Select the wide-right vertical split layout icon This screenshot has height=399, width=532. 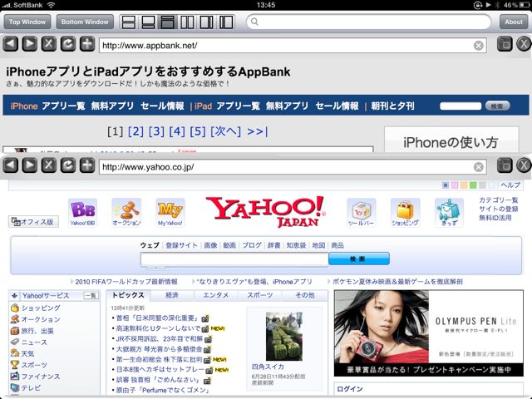click(226, 22)
